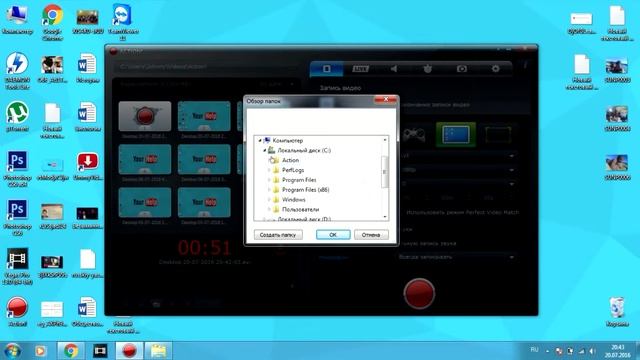Open the Video recording tab in Action!
This screenshot has height=360, width=640.
[327, 69]
